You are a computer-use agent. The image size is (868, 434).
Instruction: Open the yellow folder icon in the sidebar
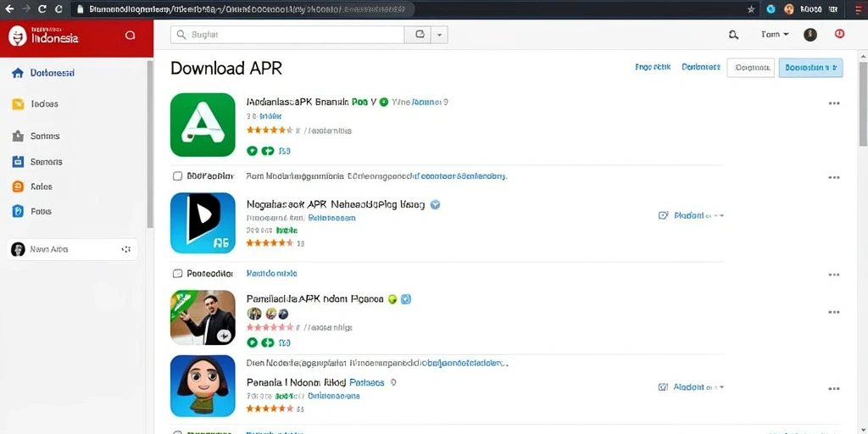tap(18, 104)
